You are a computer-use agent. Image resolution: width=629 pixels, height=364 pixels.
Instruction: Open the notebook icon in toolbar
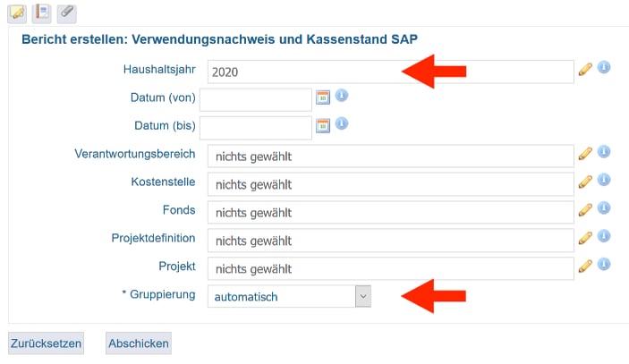click(41, 12)
